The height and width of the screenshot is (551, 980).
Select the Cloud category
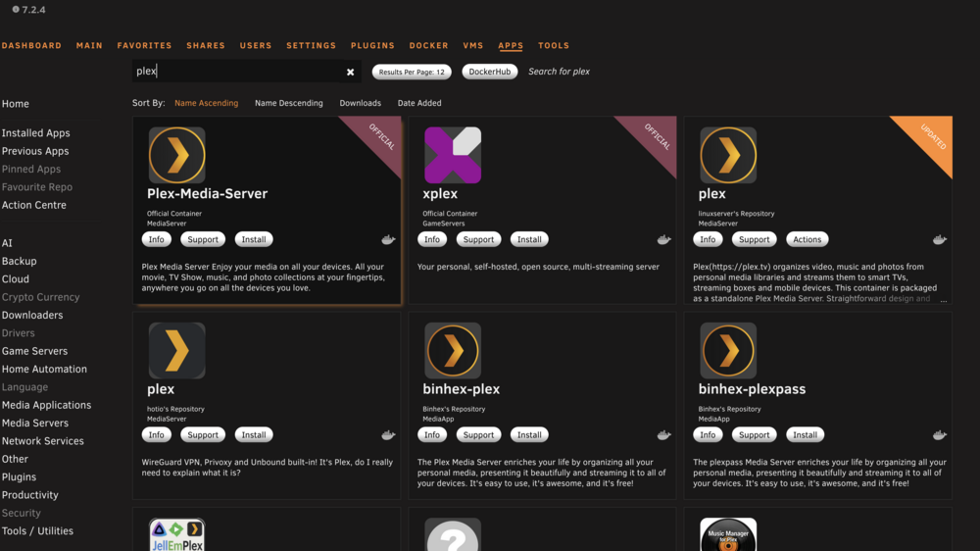tap(15, 279)
